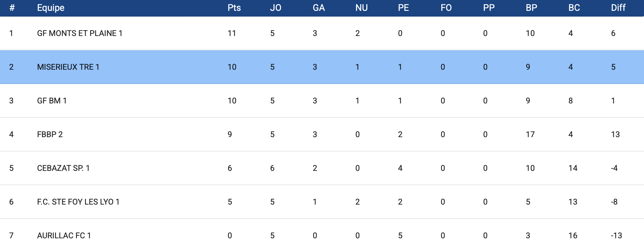644x252 pixels.
Task: Click the BC column header
Action: tap(574, 8)
